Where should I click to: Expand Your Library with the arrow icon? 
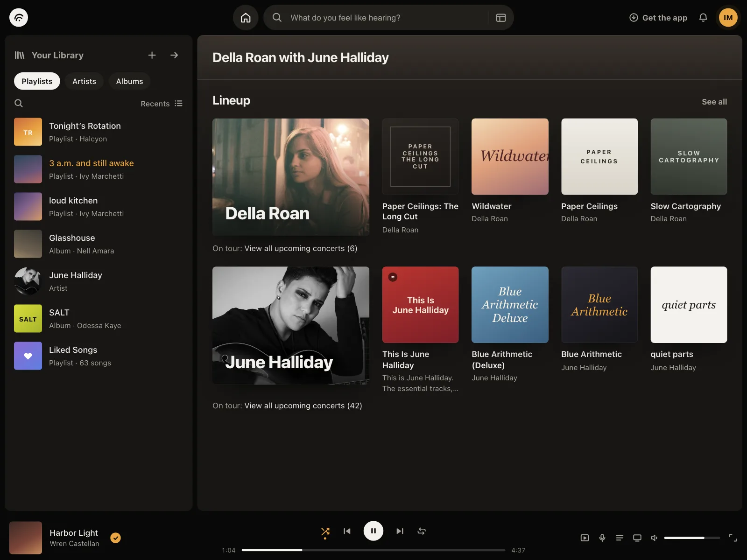point(174,55)
